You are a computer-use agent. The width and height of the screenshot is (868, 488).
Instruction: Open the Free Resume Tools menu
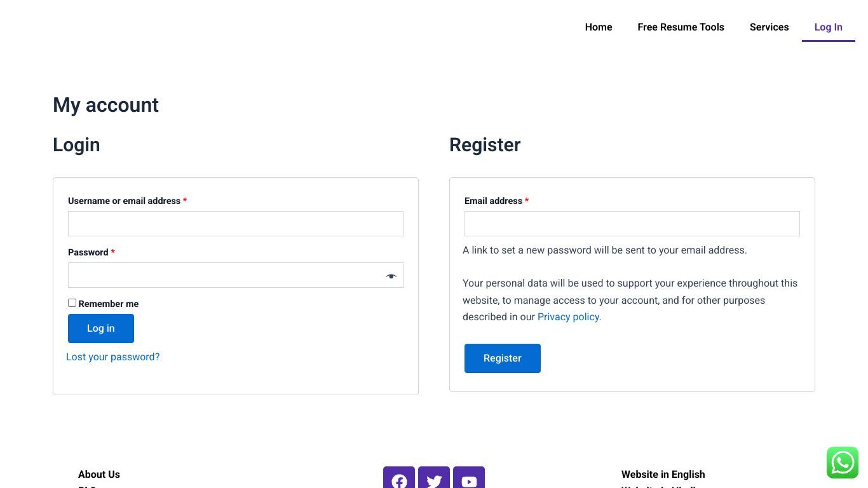[x=681, y=27]
